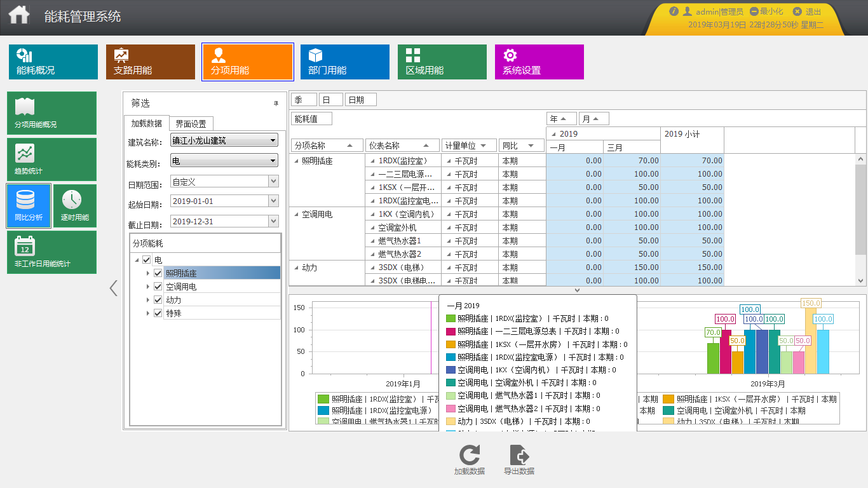Open 分项用能概况 sidebar tile
This screenshot has width=868, height=488.
click(51, 113)
